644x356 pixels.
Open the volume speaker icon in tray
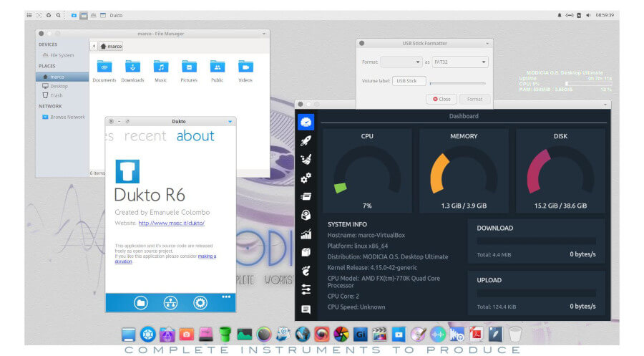588,15
